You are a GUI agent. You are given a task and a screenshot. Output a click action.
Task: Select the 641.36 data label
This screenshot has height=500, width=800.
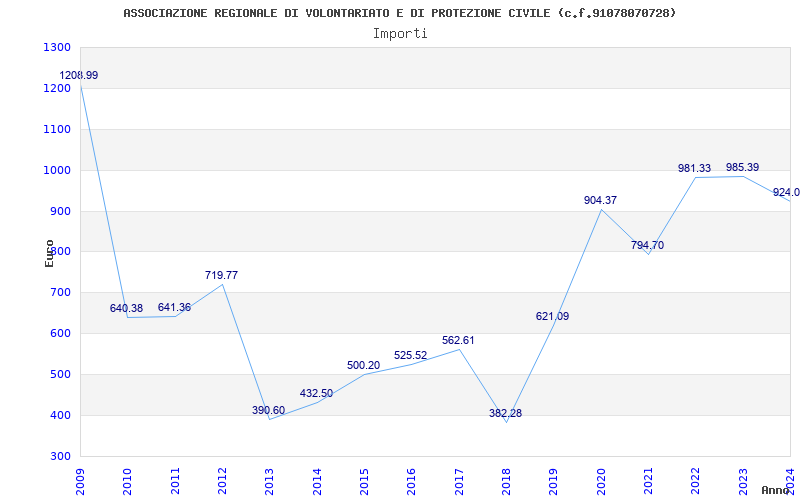click(x=174, y=307)
